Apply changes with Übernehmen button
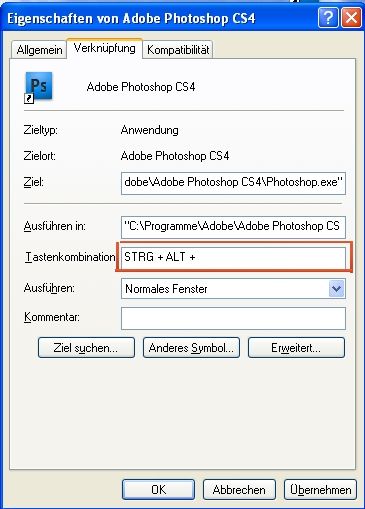 pyautogui.click(x=321, y=489)
